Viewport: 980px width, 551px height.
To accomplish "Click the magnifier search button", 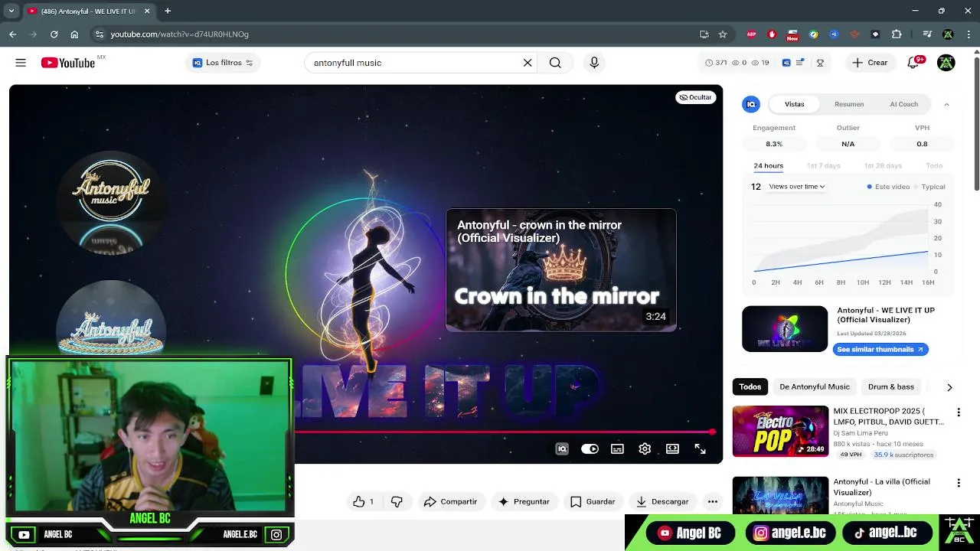I will [x=555, y=63].
